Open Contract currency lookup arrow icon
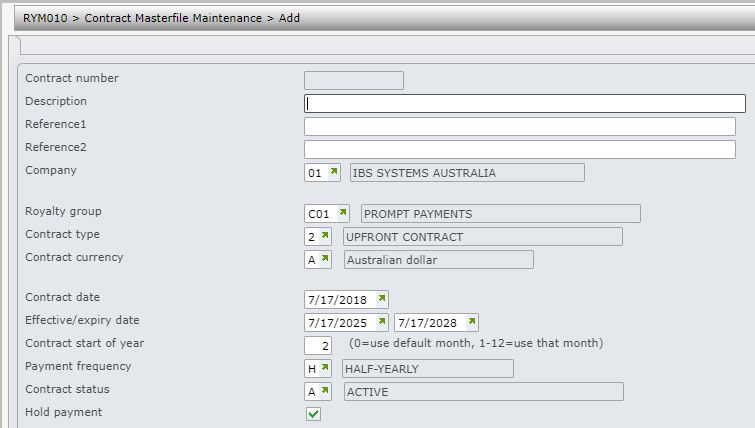 325,259
